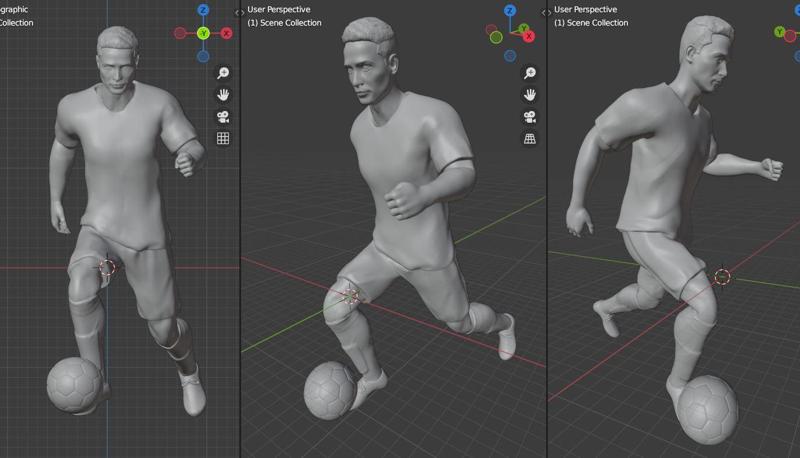
Task: Click the zoom magnifier icon in left viewport
Action: 223,73
